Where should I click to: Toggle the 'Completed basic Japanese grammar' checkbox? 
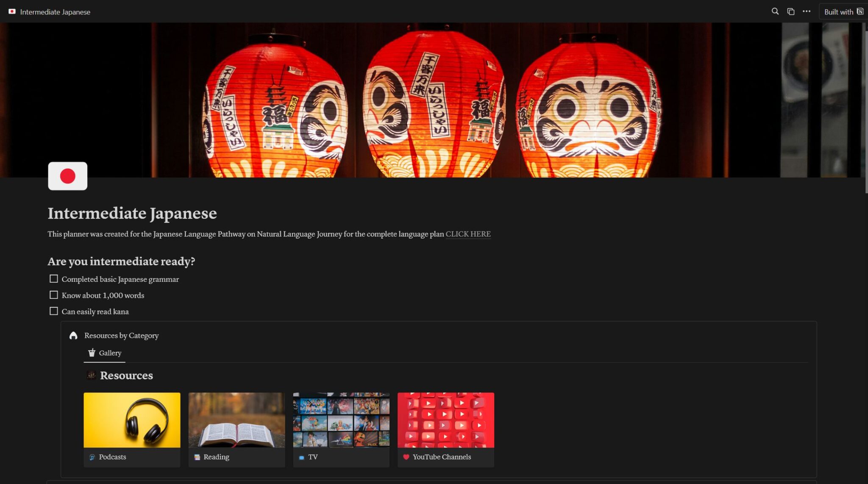click(x=54, y=278)
